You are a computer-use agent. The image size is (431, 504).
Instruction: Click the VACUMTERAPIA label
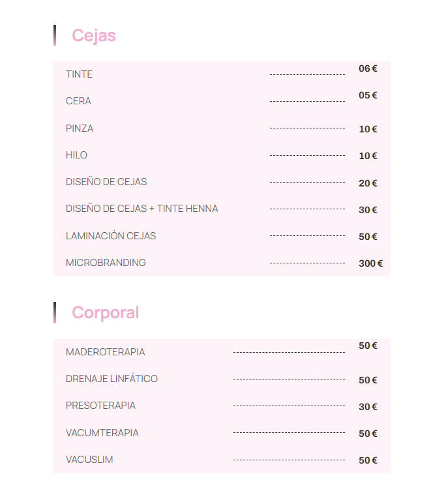(102, 433)
